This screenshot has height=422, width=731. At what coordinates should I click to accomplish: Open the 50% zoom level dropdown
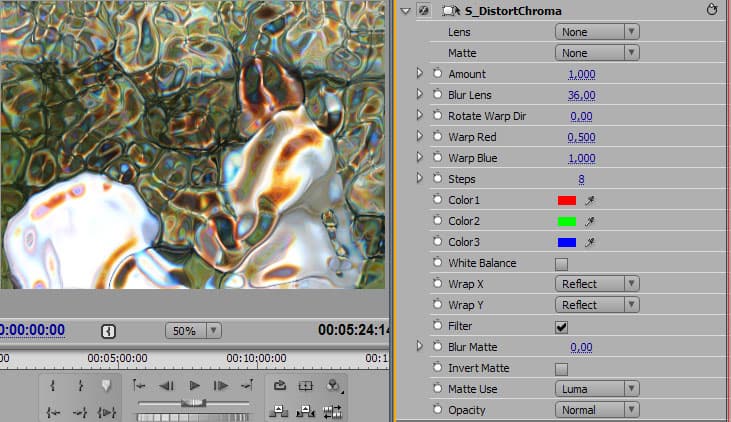pyautogui.click(x=193, y=330)
